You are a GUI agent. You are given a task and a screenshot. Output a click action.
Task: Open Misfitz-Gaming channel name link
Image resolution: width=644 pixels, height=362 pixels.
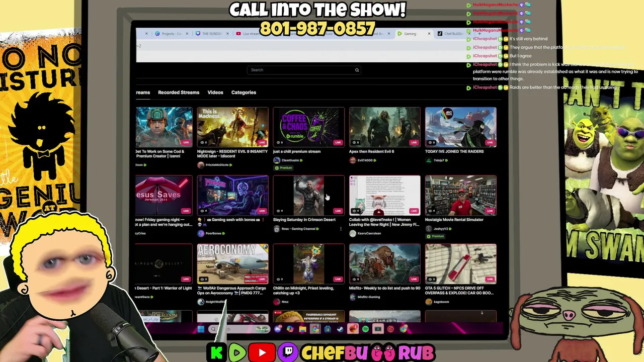coord(369,297)
